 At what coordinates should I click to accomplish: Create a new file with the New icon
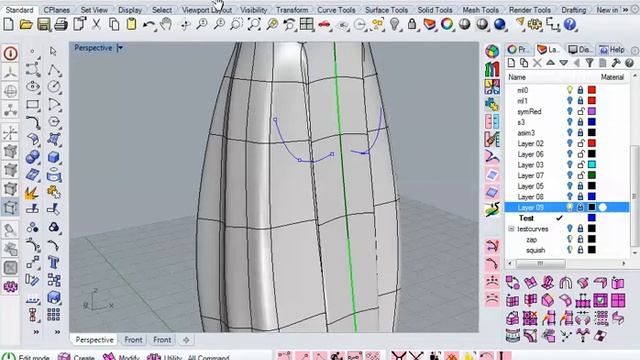tap(8, 24)
